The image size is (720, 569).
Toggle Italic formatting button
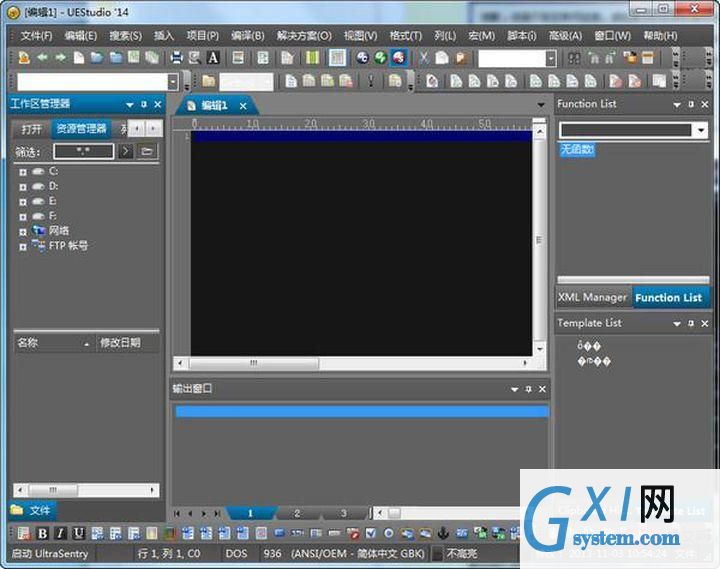60,533
